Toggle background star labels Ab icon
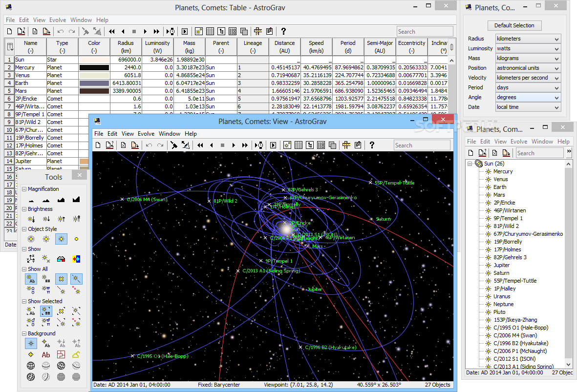577x392 pixels. (46, 344)
